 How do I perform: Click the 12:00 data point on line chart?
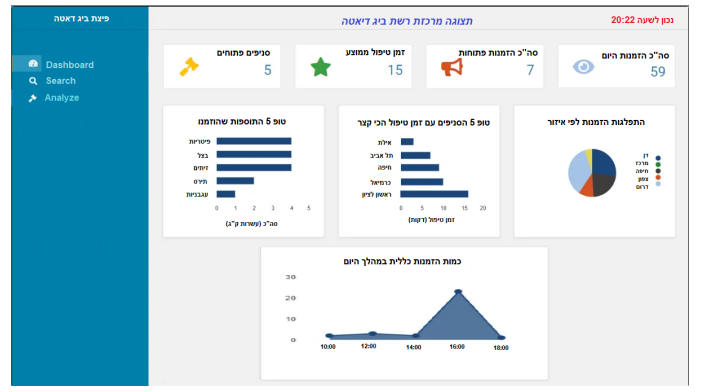pyautogui.click(x=372, y=334)
